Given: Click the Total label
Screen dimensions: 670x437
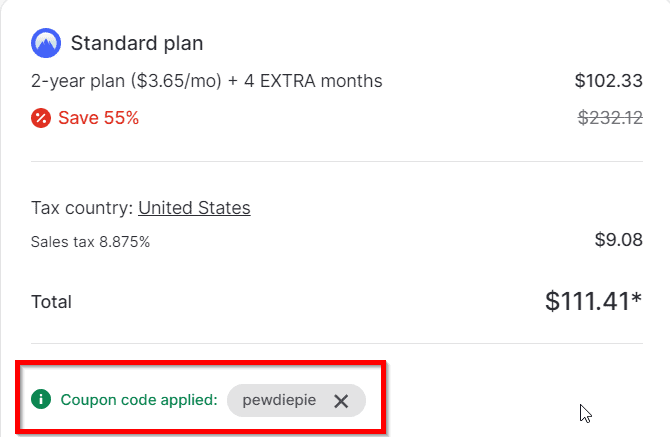Looking at the screenshot, I should (51, 302).
